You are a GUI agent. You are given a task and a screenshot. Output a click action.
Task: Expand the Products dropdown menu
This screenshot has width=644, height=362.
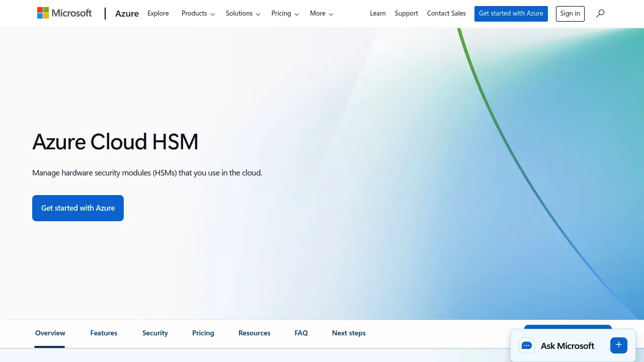(x=198, y=14)
